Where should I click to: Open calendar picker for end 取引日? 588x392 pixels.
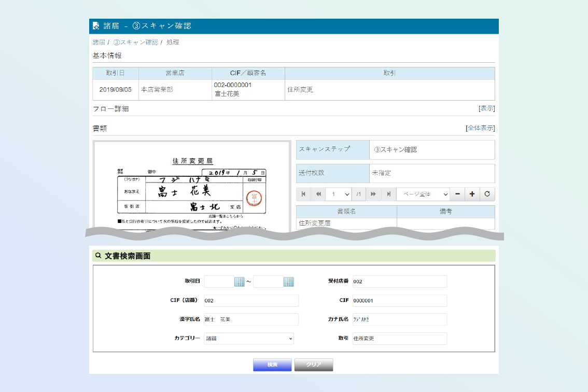[x=288, y=282]
